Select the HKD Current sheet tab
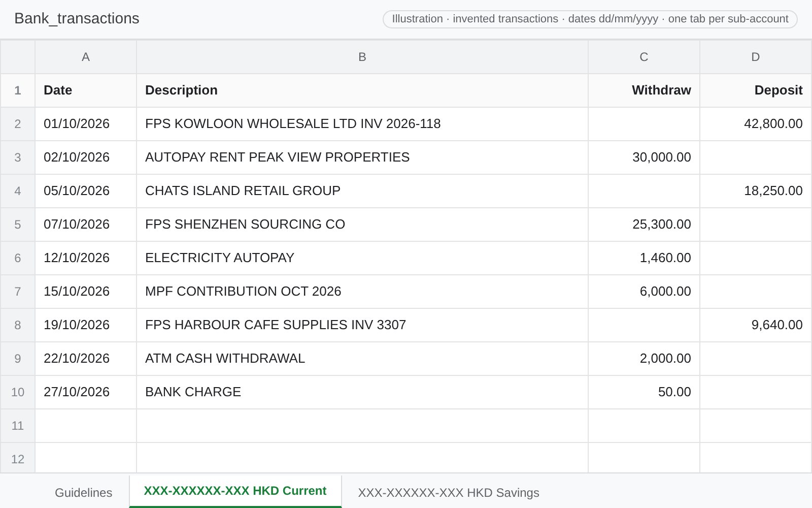This screenshot has height=508, width=812. (x=235, y=491)
